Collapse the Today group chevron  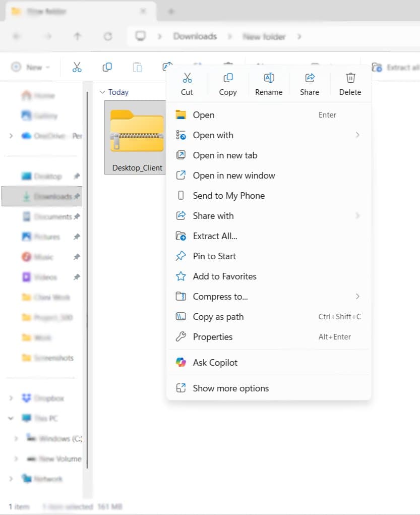102,92
